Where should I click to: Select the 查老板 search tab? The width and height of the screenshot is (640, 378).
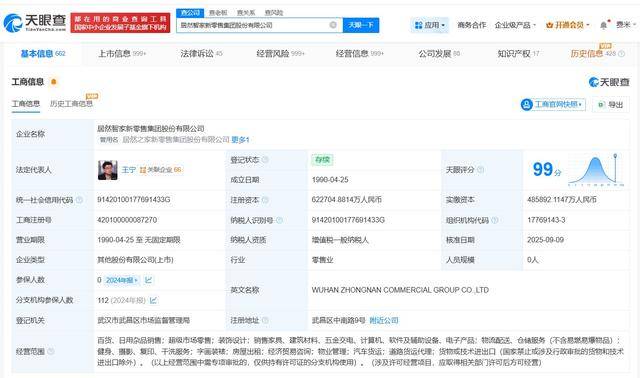218,13
